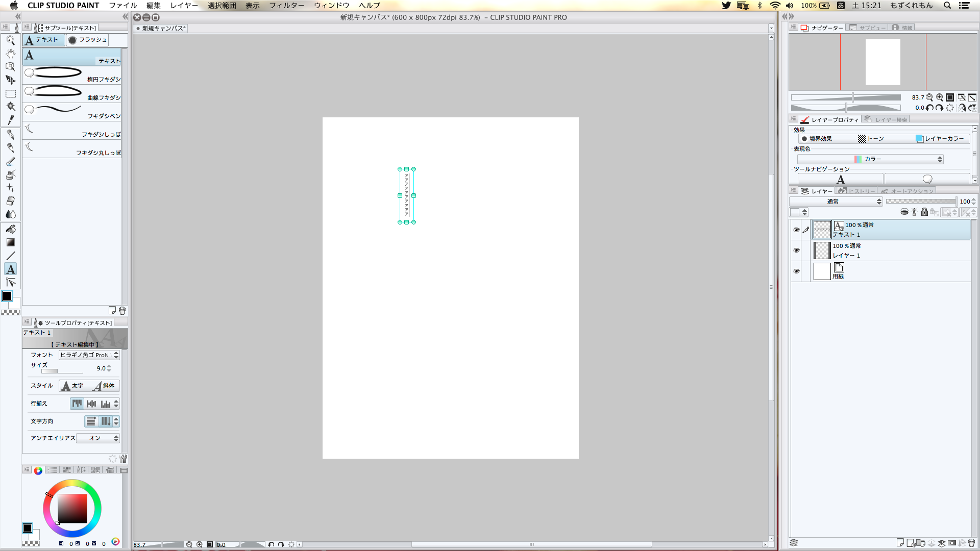
Task: Open the アンチエイリアス dropdown
Action: click(x=98, y=438)
